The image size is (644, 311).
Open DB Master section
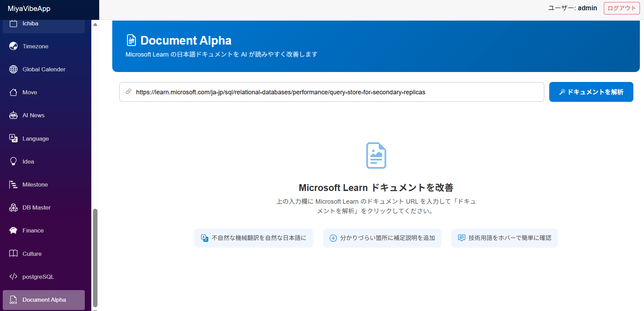pyautogui.click(x=44, y=207)
